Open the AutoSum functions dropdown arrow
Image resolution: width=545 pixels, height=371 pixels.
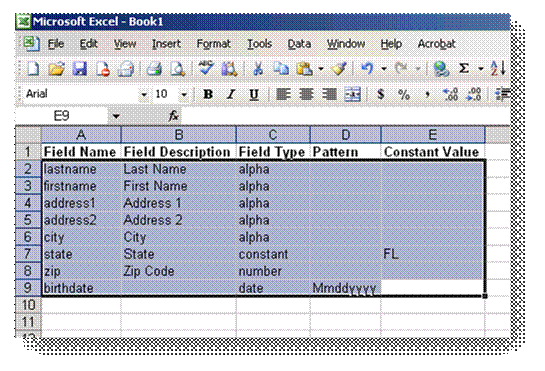pyautogui.click(x=481, y=68)
